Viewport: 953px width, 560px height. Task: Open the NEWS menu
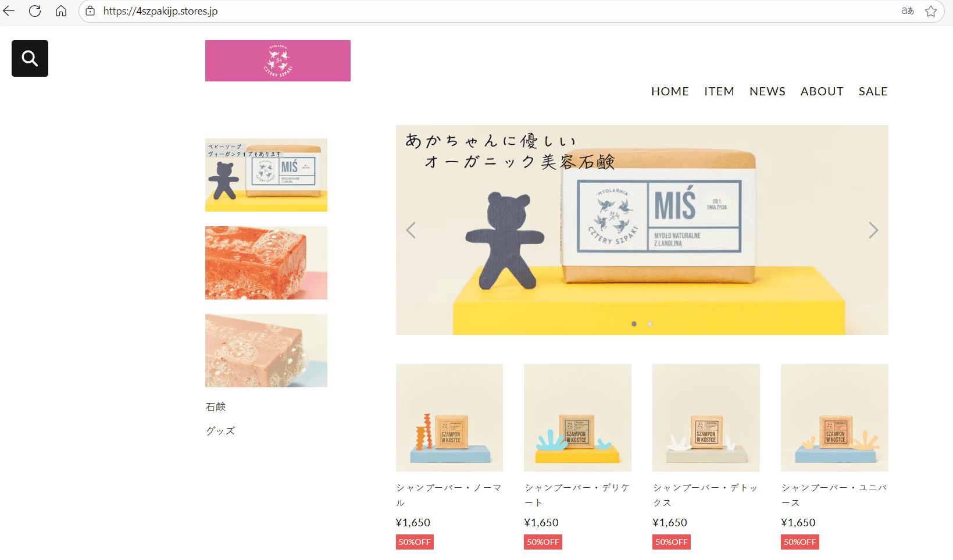tap(768, 91)
